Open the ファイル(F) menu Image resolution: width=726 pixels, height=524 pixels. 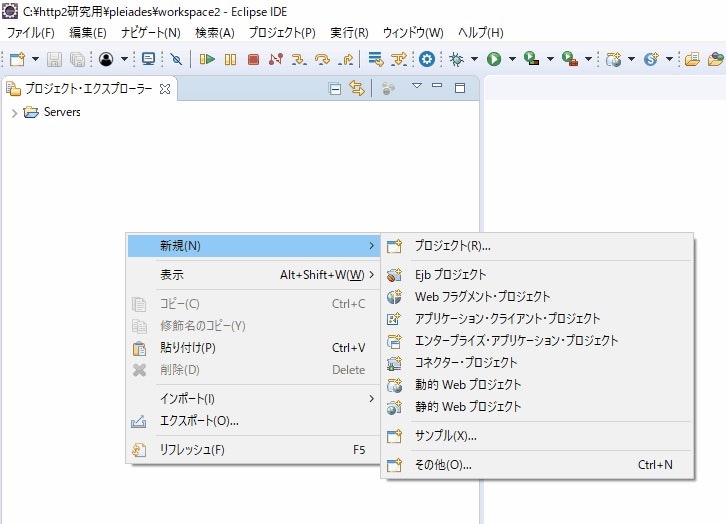(x=31, y=32)
